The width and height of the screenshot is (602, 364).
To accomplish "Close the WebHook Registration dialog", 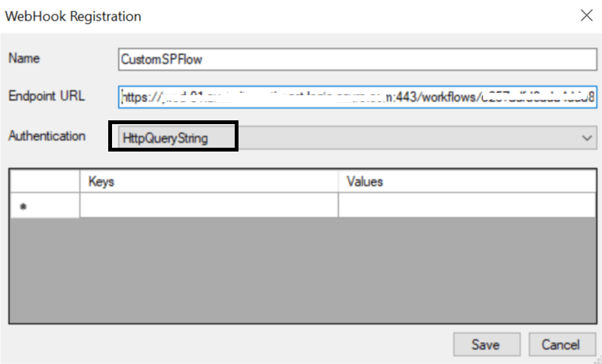I will point(587,15).
